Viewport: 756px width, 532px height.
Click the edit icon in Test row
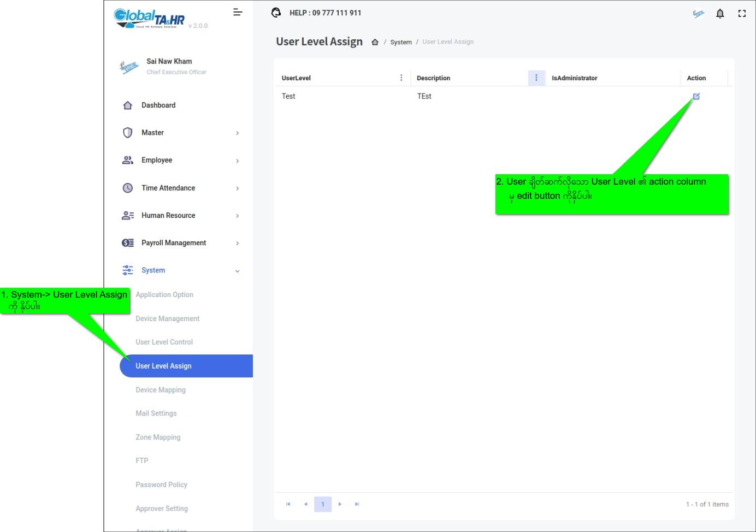tap(696, 97)
